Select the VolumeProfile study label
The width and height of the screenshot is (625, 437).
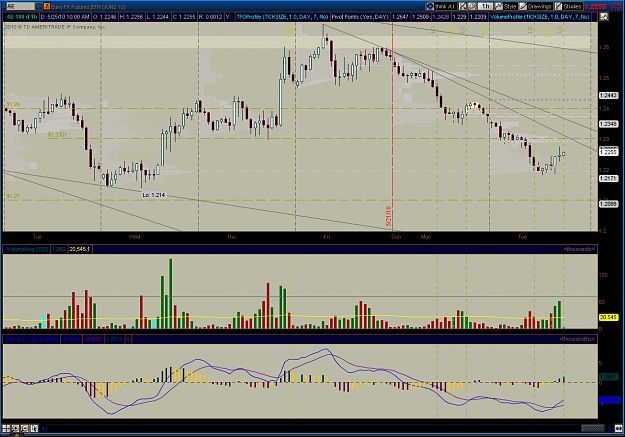coord(540,17)
